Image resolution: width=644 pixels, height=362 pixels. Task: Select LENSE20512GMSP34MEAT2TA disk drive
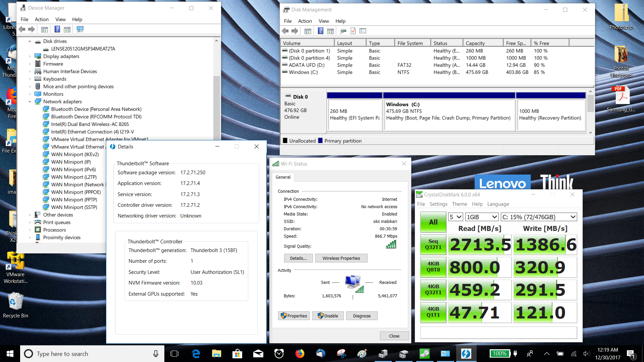(x=83, y=49)
